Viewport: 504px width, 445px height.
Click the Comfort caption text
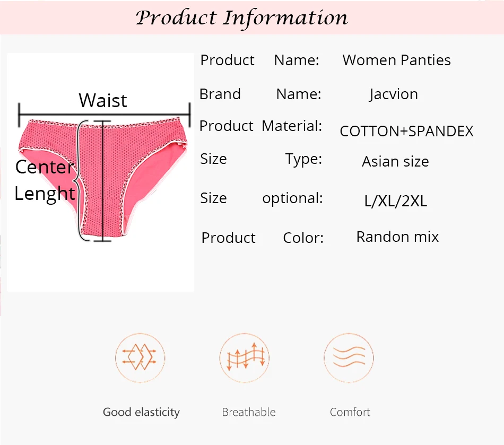tap(350, 412)
